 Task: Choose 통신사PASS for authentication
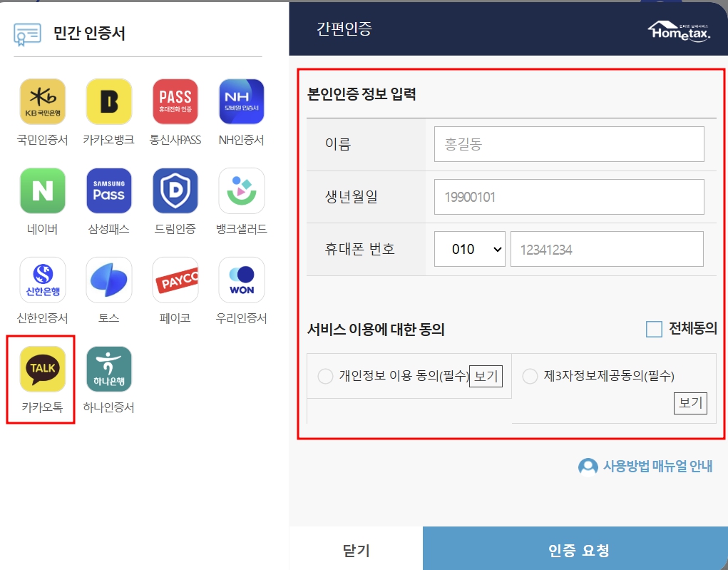(x=175, y=101)
